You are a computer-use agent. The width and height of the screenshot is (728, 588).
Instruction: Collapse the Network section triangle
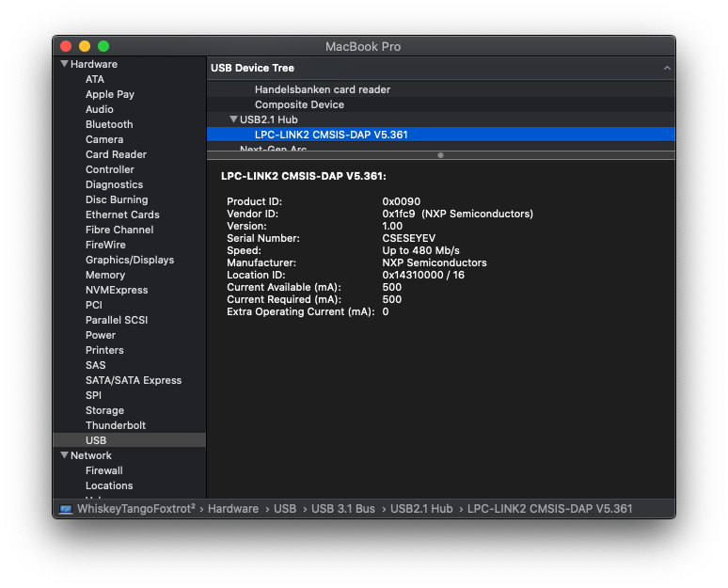pyautogui.click(x=64, y=455)
